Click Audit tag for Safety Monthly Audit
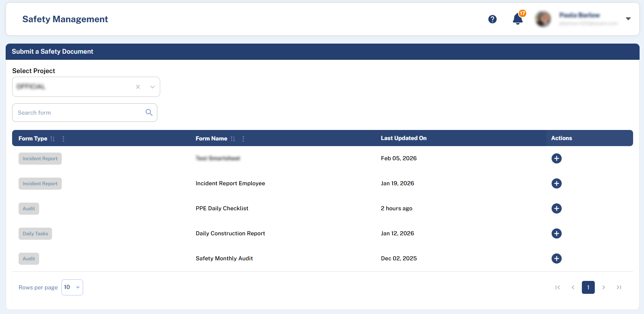Screen dimensions: 644x314 point(29,259)
